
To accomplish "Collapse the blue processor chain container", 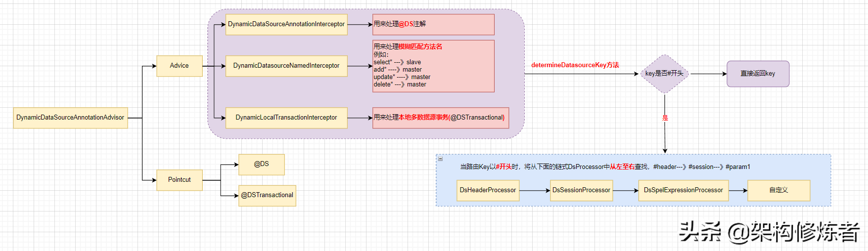I will tap(440, 159).
